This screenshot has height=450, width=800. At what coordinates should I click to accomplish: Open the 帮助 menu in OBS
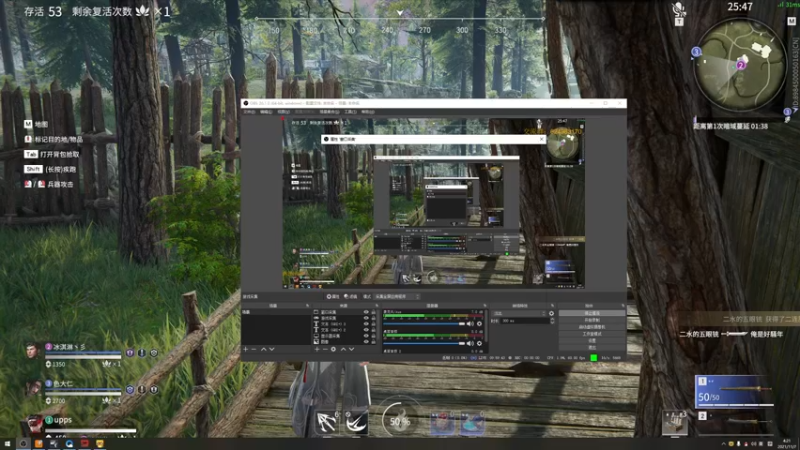tap(367, 112)
